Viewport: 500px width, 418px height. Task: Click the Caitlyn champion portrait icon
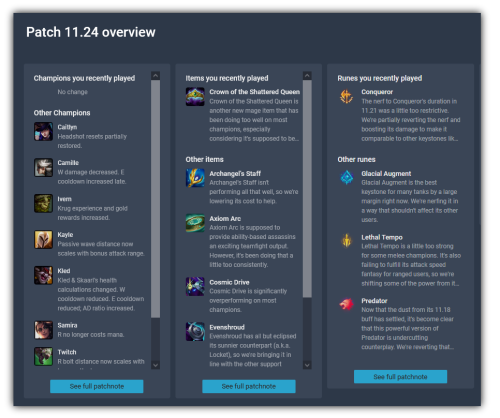43,131
